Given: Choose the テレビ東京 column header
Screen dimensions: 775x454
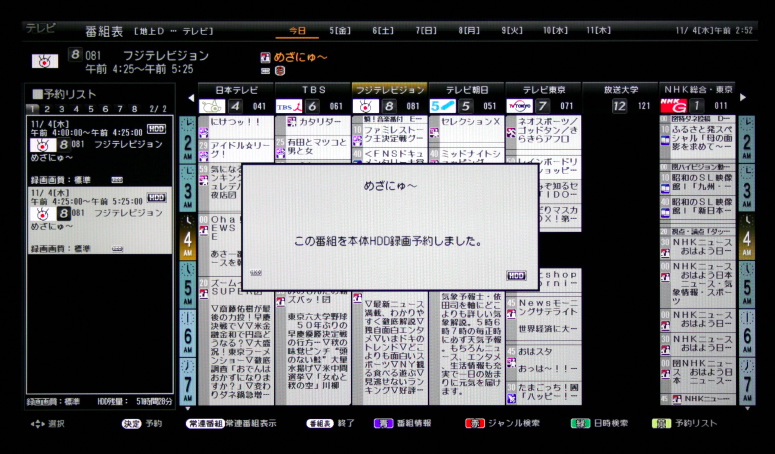Looking at the screenshot, I should point(544,90).
